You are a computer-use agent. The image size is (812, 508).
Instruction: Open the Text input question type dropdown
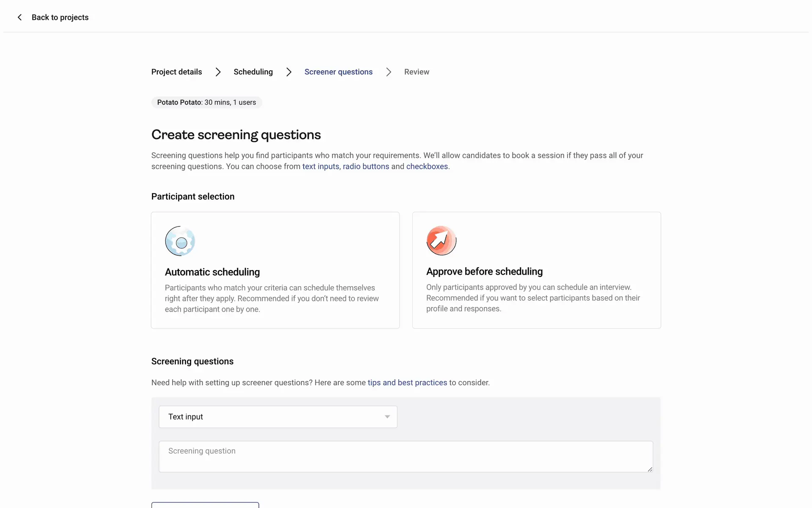[x=277, y=417]
